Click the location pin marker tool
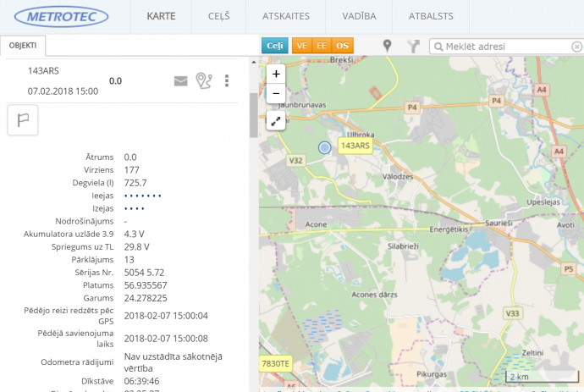 click(x=388, y=46)
